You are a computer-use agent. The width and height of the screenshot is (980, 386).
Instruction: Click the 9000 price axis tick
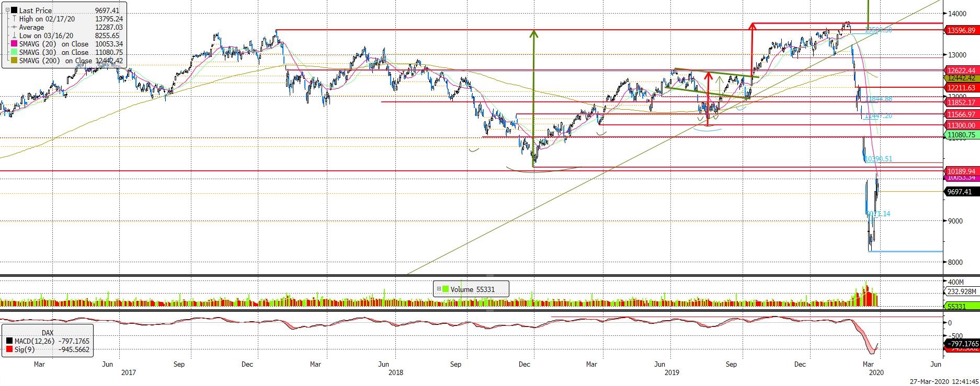[x=955, y=220]
